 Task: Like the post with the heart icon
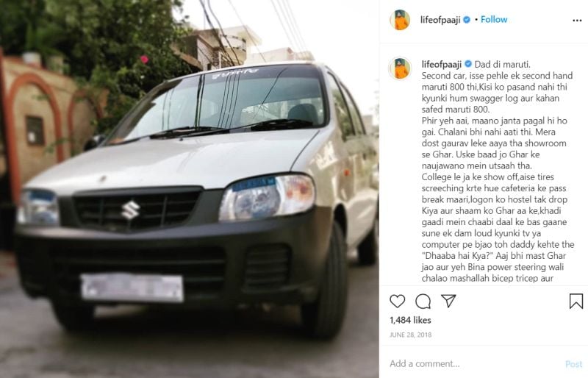[x=397, y=301]
